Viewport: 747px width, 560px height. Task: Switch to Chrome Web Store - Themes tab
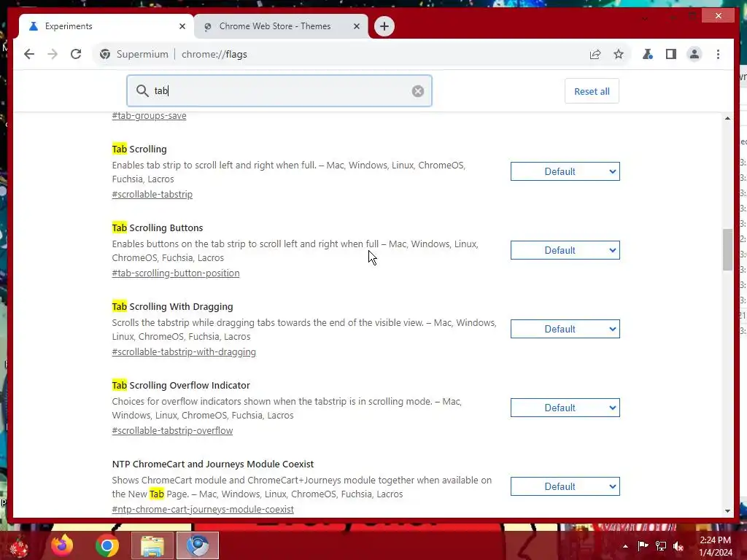[x=281, y=26]
